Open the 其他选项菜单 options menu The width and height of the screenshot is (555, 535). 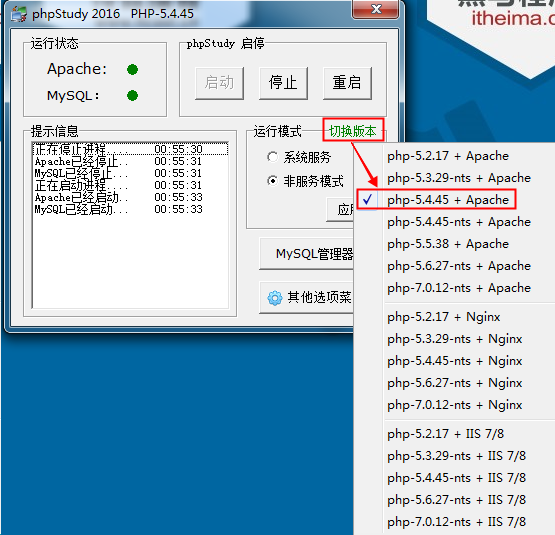click(307, 297)
